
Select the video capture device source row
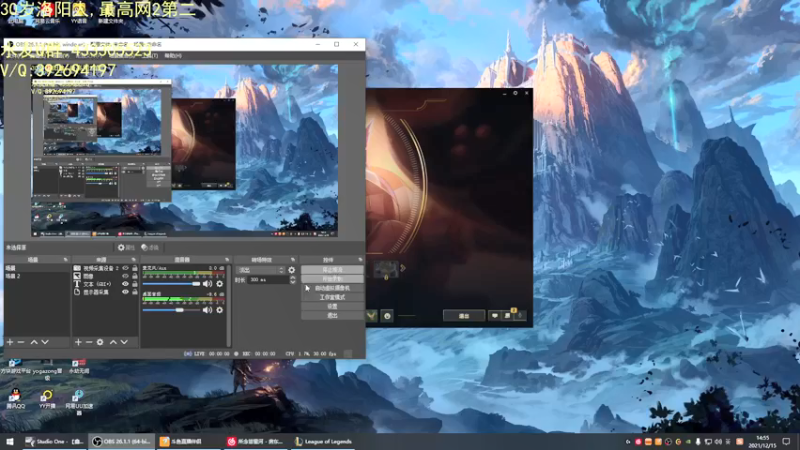pyautogui.click(x=106, y=268)
